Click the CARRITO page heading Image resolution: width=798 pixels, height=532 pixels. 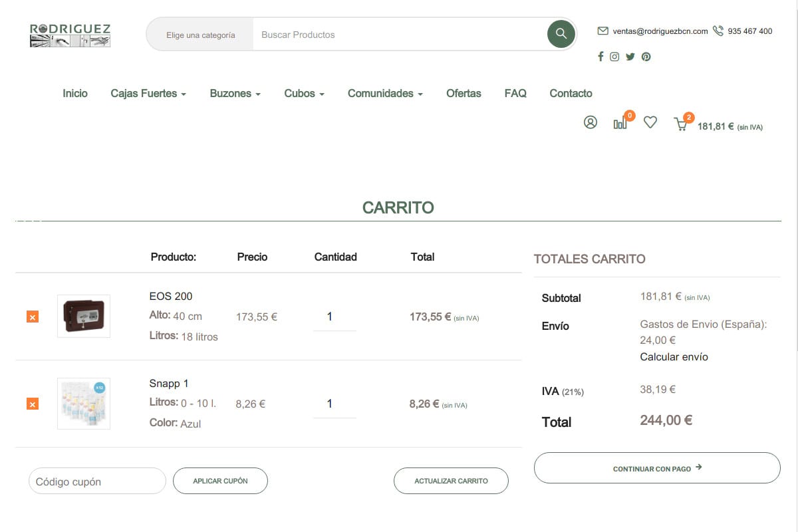[x=398, y=207]
